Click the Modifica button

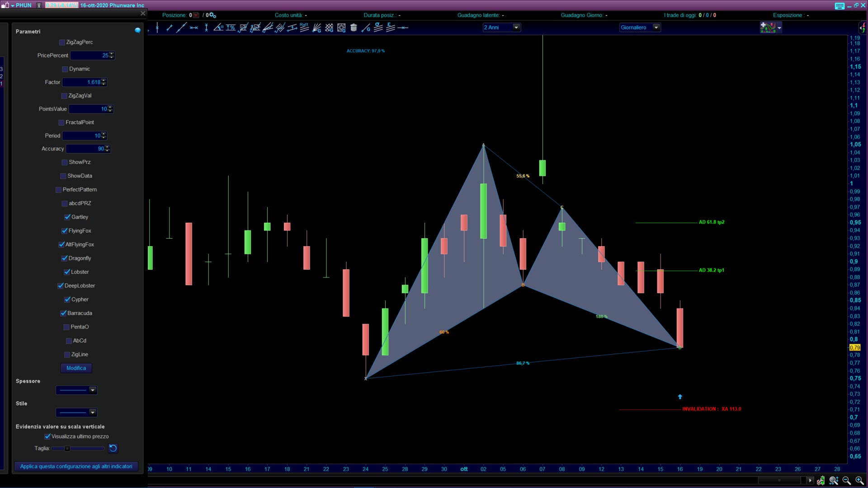[76, 368]
